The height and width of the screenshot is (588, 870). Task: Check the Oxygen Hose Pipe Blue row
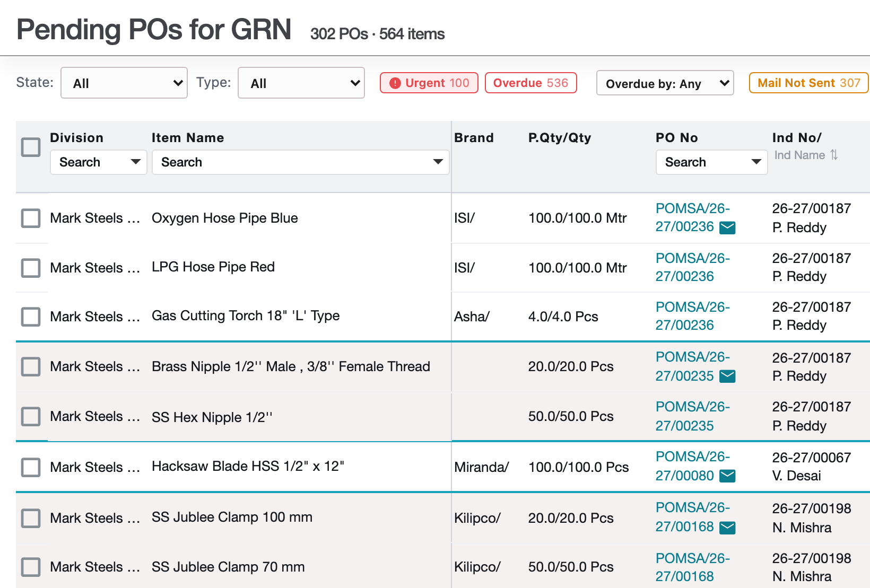(x=31, y=218)
